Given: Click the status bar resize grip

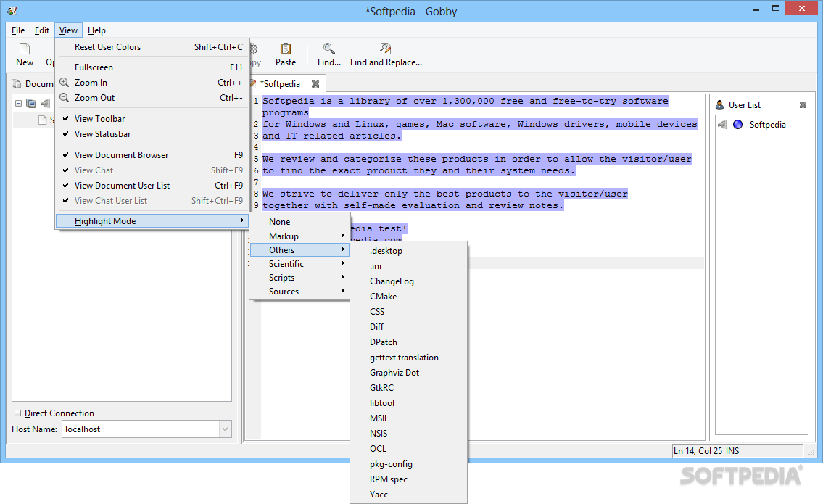Looking at the screenshot, I should (x=811, y=452).
